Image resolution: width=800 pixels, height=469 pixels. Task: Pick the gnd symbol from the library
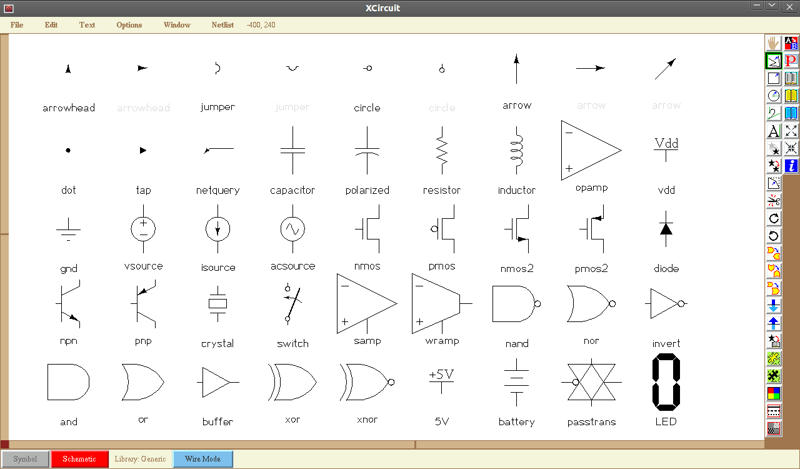click(68, 230)
